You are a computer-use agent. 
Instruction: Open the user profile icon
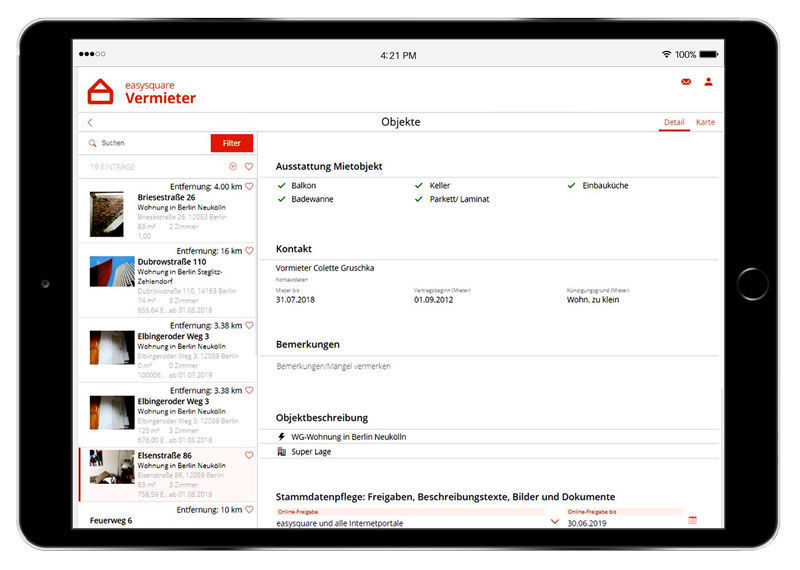tap(708, 82)
